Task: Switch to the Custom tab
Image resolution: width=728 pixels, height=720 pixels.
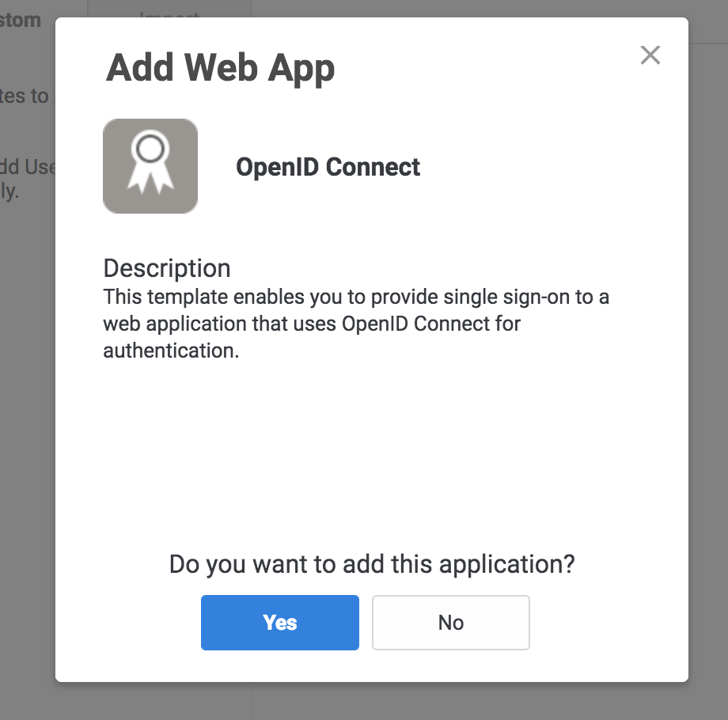Action: coord(21,20)
